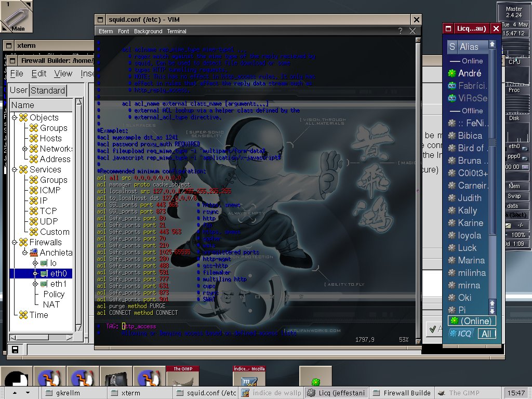The image size is (532, 399).
Task: Open the View menu in Firewall Builder
Action: click(x=63, y=74)
